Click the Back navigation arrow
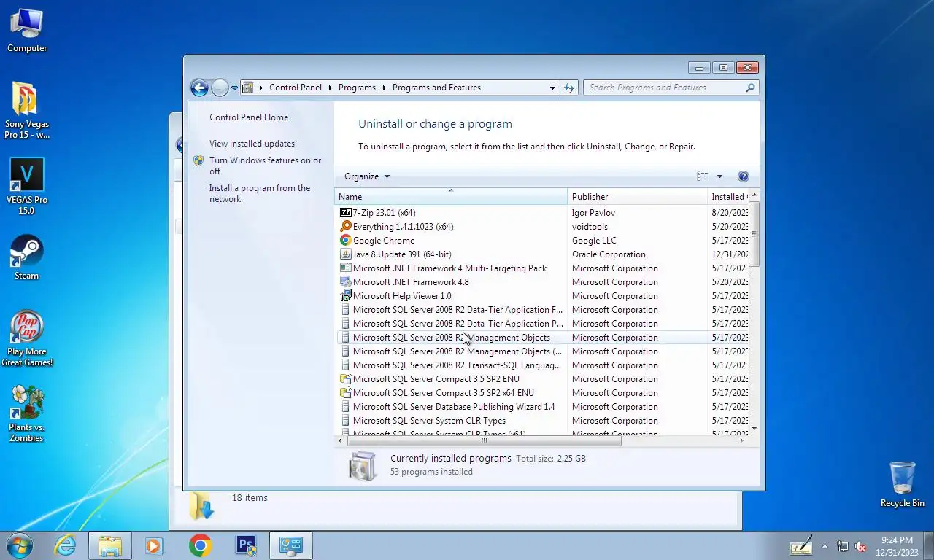934x560 pixels. [x=199, y=87]
